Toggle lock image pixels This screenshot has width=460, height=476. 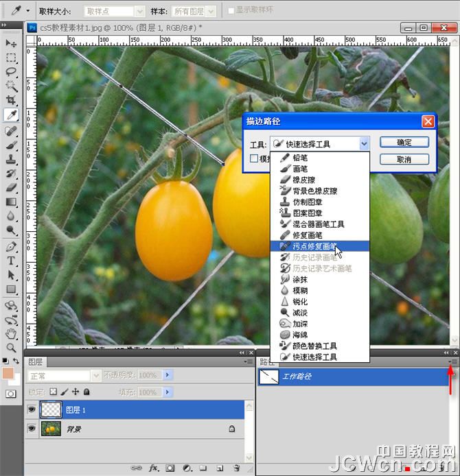click(x=65, y=392)
